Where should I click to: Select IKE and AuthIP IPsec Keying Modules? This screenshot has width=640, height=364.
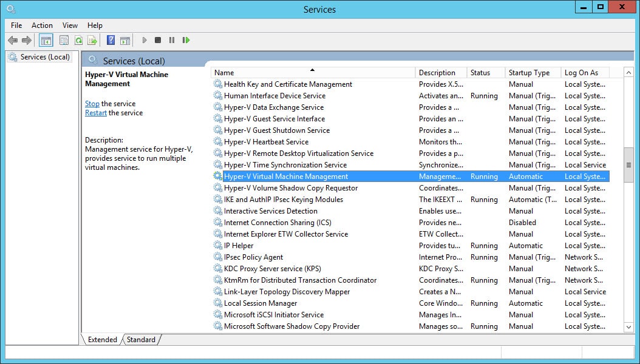click(x=410, y=200)
